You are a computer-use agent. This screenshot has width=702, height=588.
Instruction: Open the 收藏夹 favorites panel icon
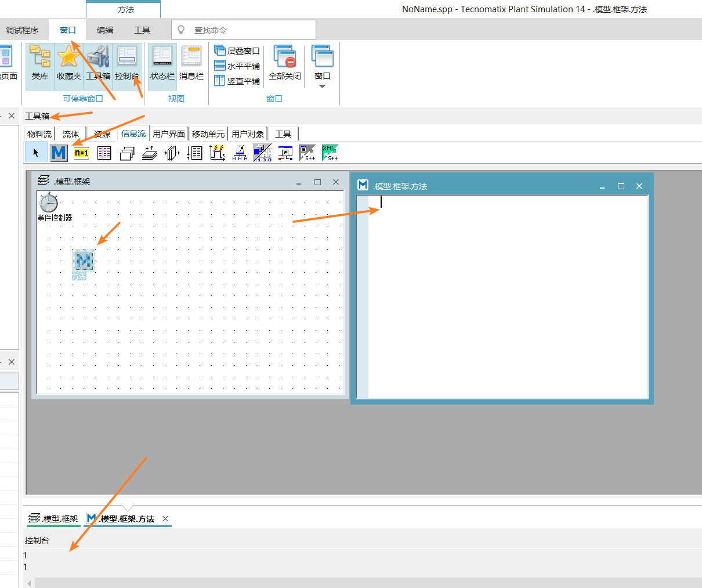coord(69,65)
